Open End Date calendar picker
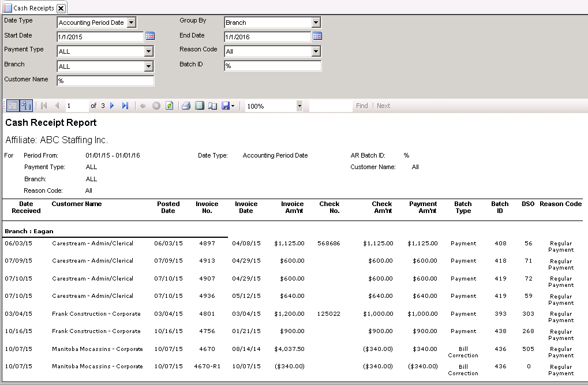The width and height of the screenshot is (588, 385). click(x=317, y=36)
